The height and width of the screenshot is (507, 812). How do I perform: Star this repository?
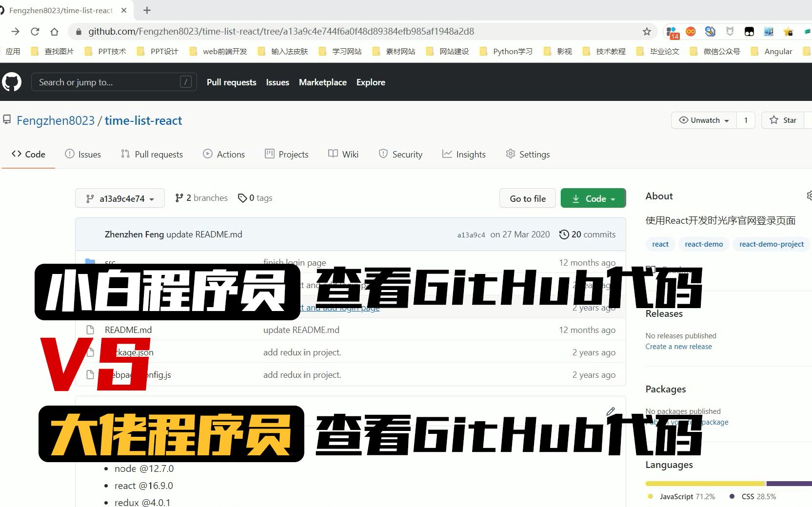click(783, 120)
